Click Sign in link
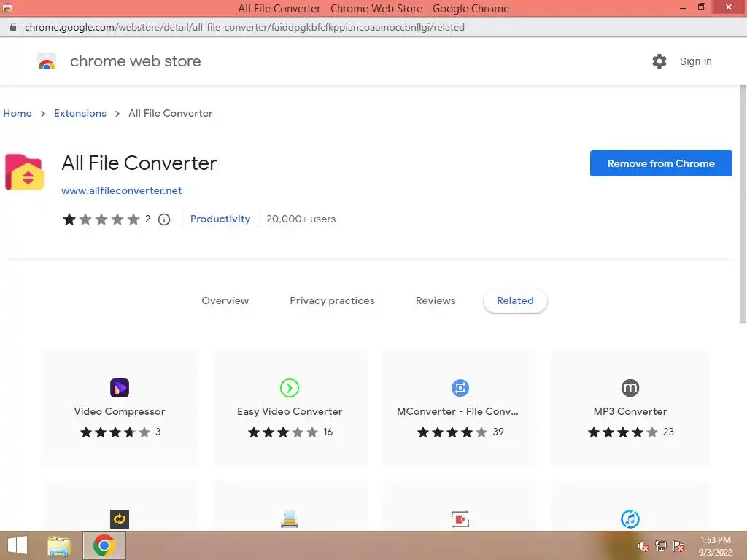 click(x=695, y=61)
